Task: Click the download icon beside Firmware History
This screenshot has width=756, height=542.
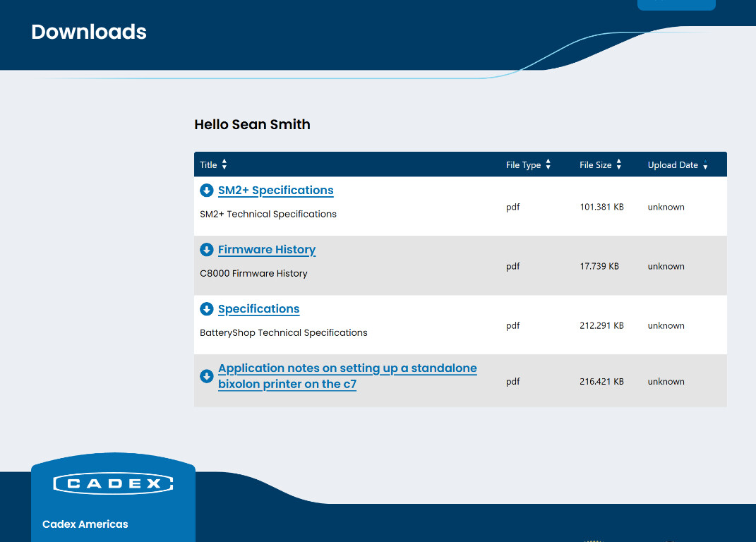Action: click(206, 249)
